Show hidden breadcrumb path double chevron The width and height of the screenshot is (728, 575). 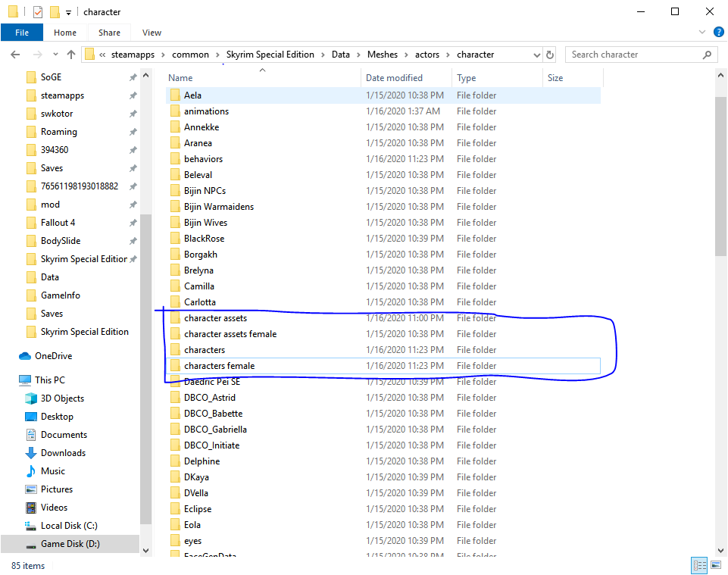[102, 55]
